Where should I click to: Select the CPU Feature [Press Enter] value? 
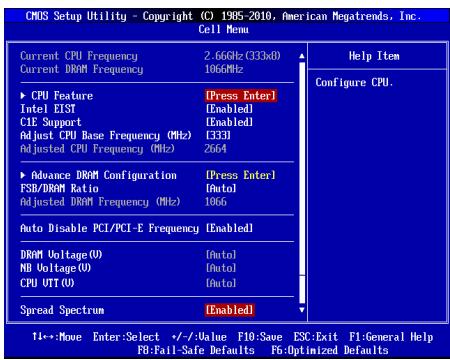coord(241,96)
